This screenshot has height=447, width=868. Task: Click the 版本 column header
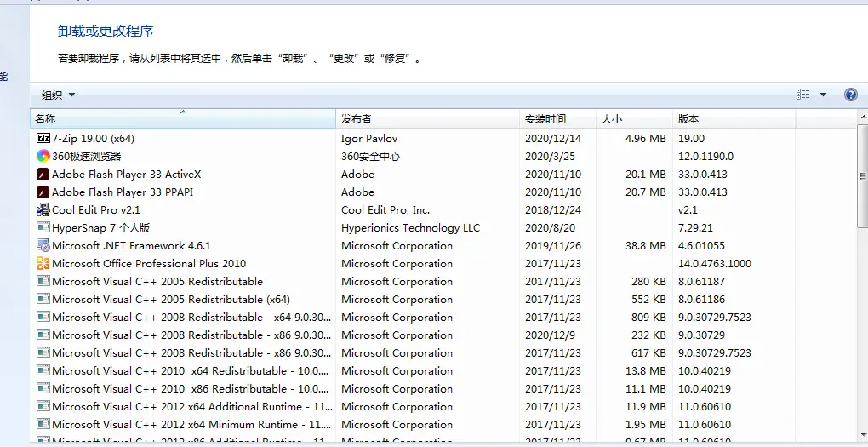734,118
